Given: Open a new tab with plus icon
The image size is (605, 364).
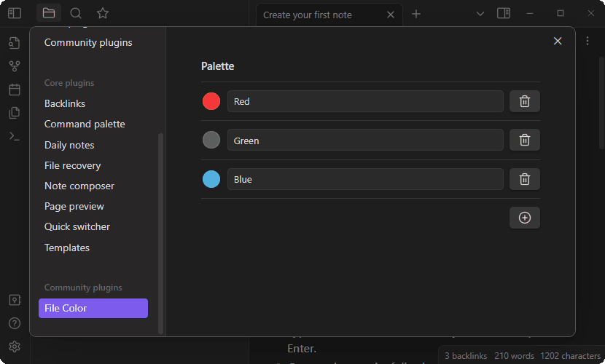Looking at the screenshot, I should [416, 15].
